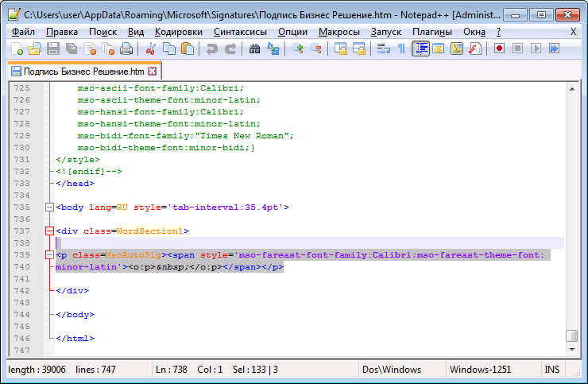Open the user-defined language icon
Image resolution: width=588 pixels, height=384 pixels.
[x=439, y=48]
